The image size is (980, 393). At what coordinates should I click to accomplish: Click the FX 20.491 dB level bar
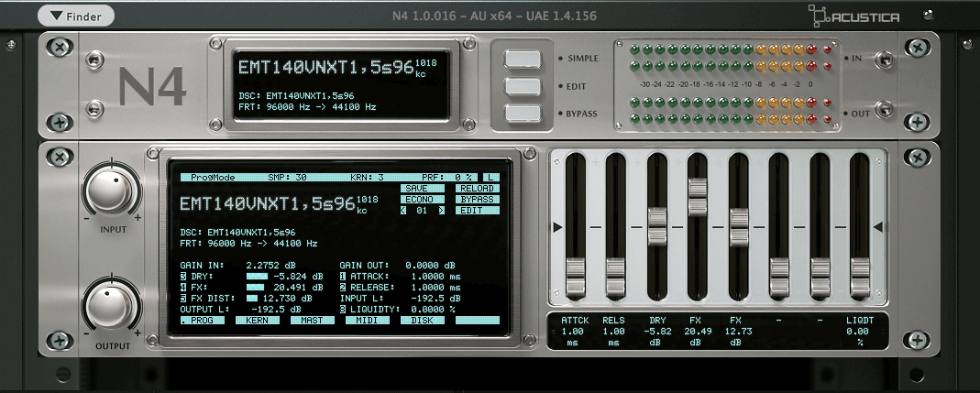(x=255, y=288)
